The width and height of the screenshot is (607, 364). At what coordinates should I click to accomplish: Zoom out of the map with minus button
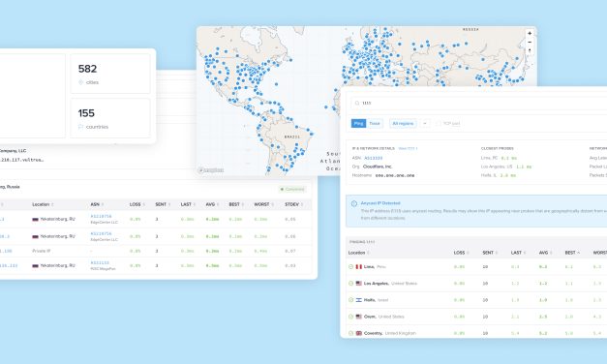pos(530,43)
